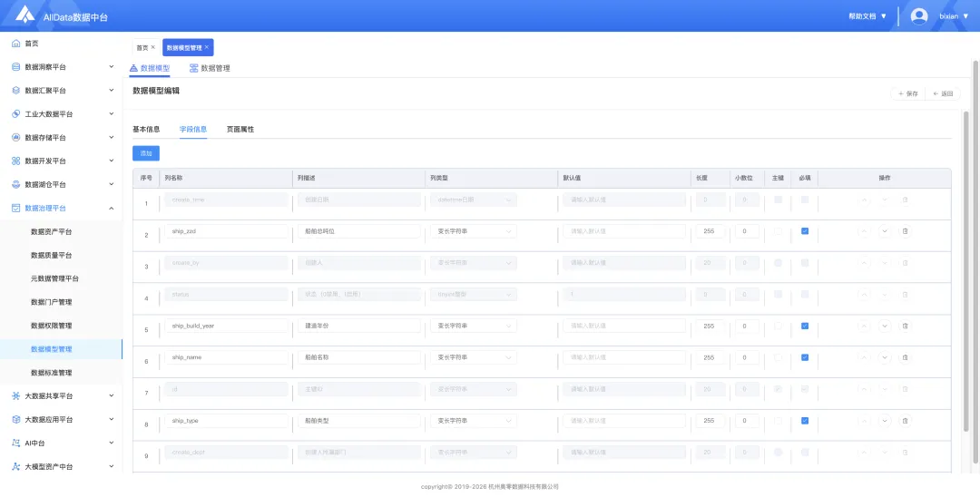Move the ship_name row down
Viewport: 980px width, 497px height.
tap(885, 357)
